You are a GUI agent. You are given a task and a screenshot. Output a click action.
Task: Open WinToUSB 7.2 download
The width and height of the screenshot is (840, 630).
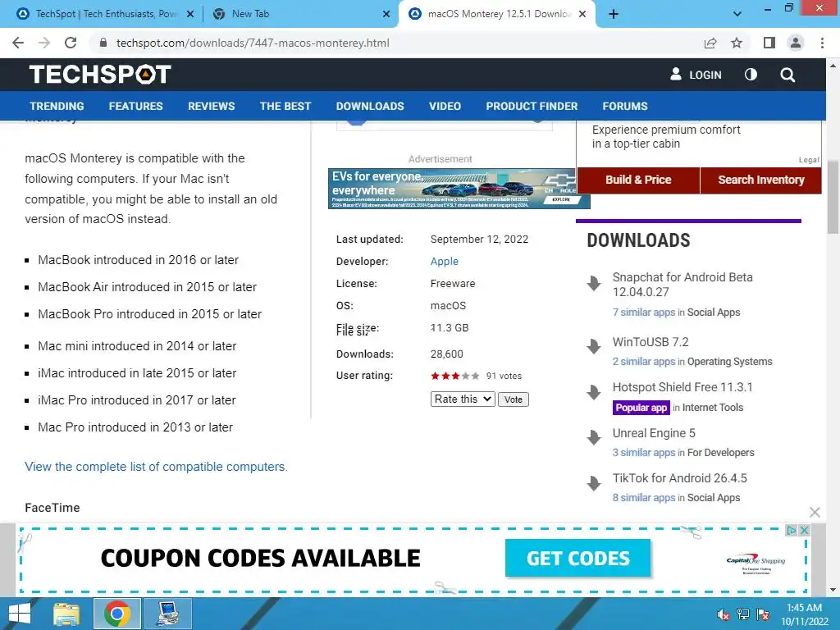coord(651,342)
